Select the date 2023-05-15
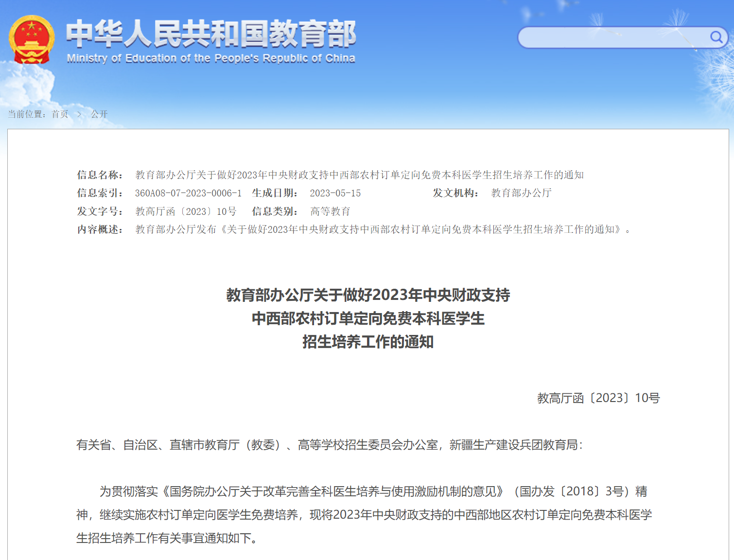734x560 pixels. [335, 193]
